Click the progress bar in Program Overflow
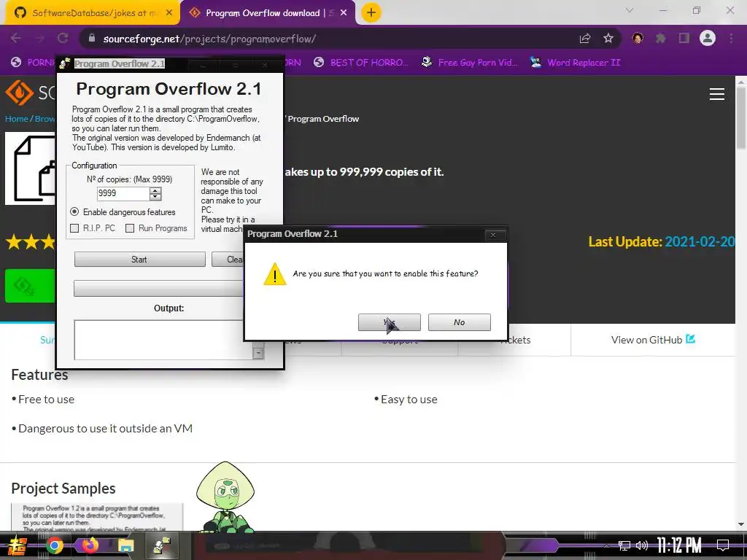This screenshot has width=747, height=560. click(158, 289)
